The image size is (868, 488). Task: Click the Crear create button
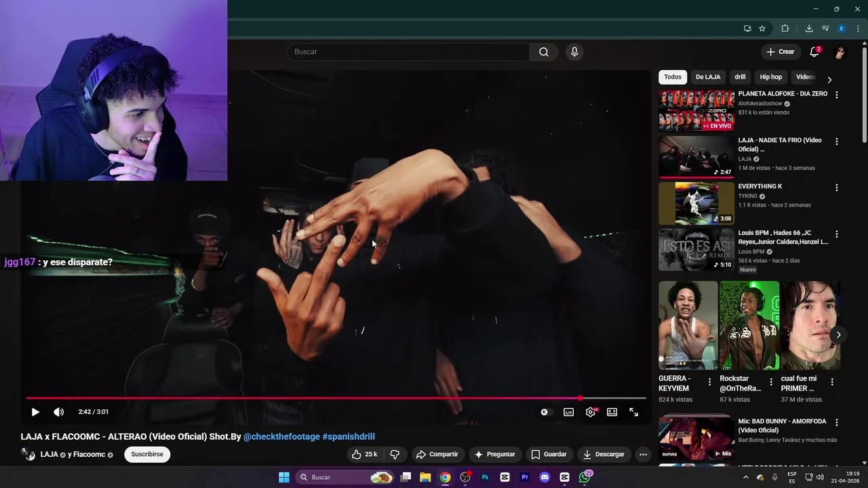(780, 52)
